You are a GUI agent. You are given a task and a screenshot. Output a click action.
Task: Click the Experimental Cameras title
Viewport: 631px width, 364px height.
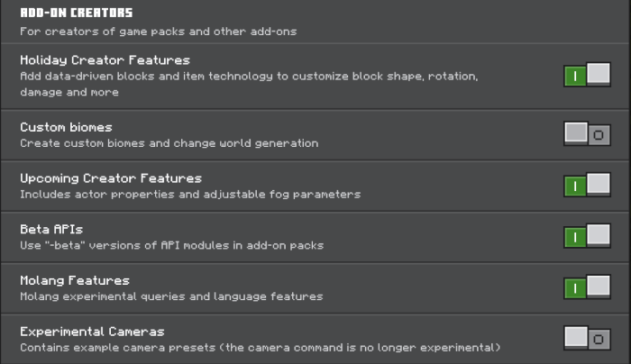coord(92,332)
